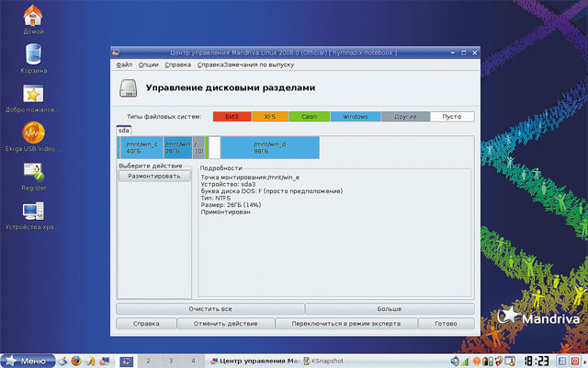
Task: Open the Справка menu
Action: tap(177, 65)
